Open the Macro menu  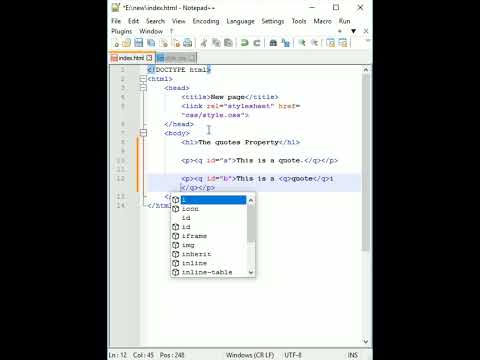pos(322,21)
